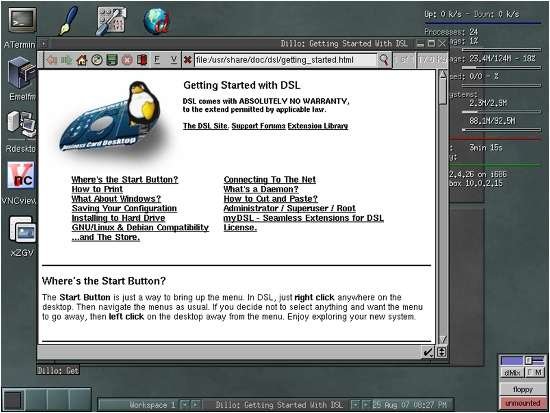Follow the How to Print link

click(x=97, y=189)
